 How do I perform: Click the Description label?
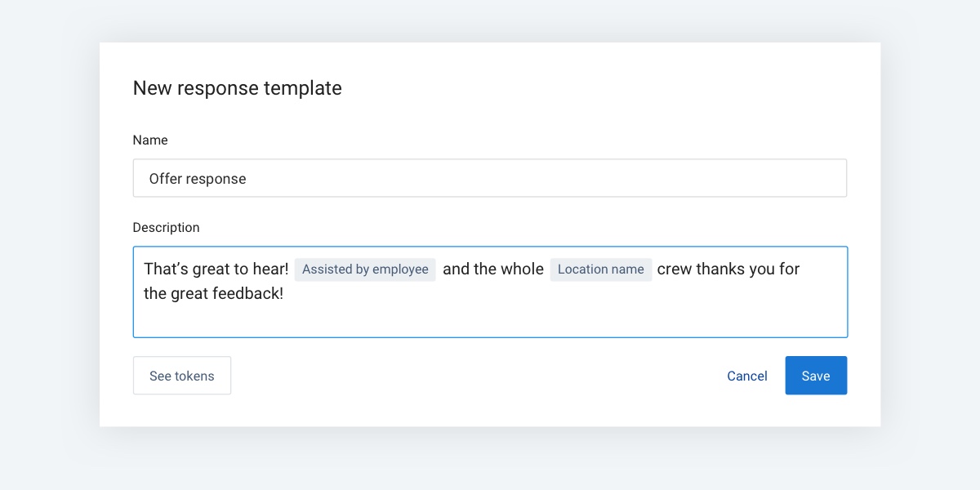coord(166,227)
